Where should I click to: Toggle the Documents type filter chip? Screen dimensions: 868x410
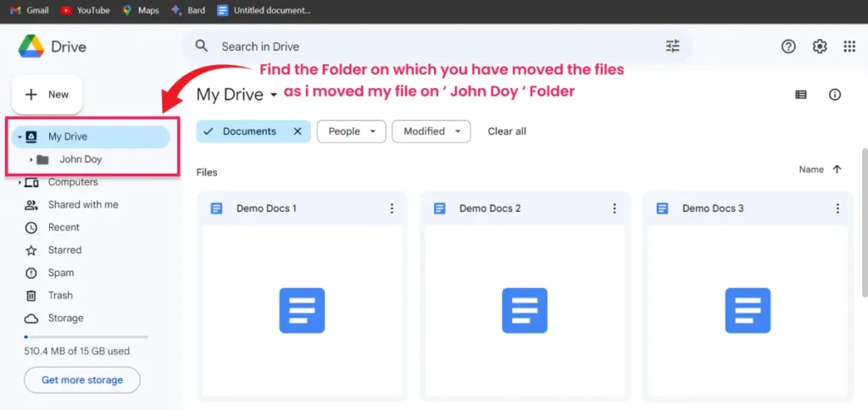pos(241,131)
